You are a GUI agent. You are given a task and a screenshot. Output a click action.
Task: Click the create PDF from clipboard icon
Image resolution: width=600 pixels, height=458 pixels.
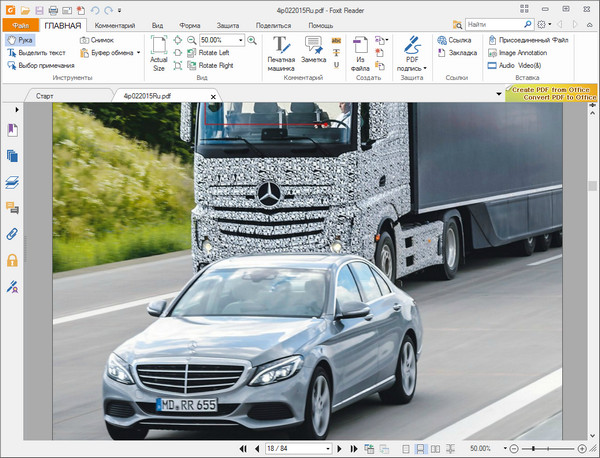[x=379, y=65]
